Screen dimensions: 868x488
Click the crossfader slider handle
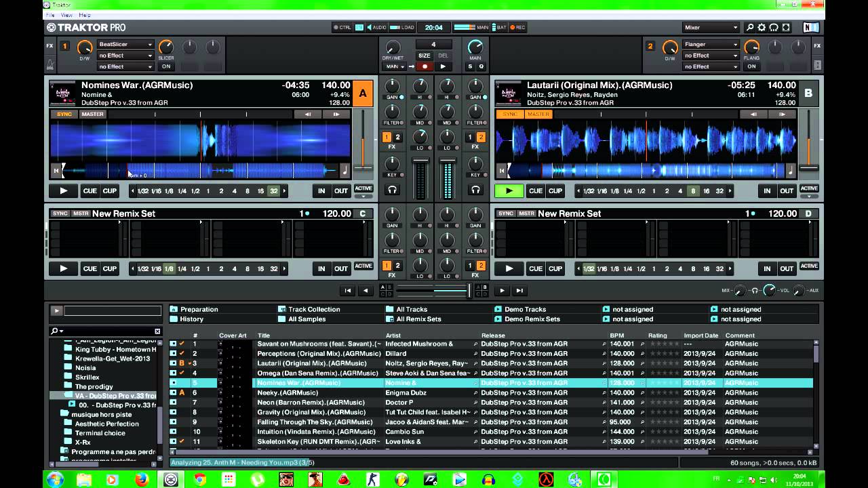click(469, 291)
